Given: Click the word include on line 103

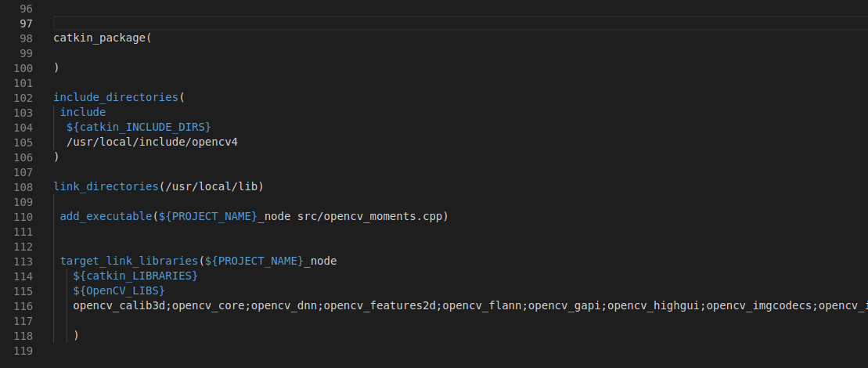Looking at the screenshot, I should click(82, 112).
